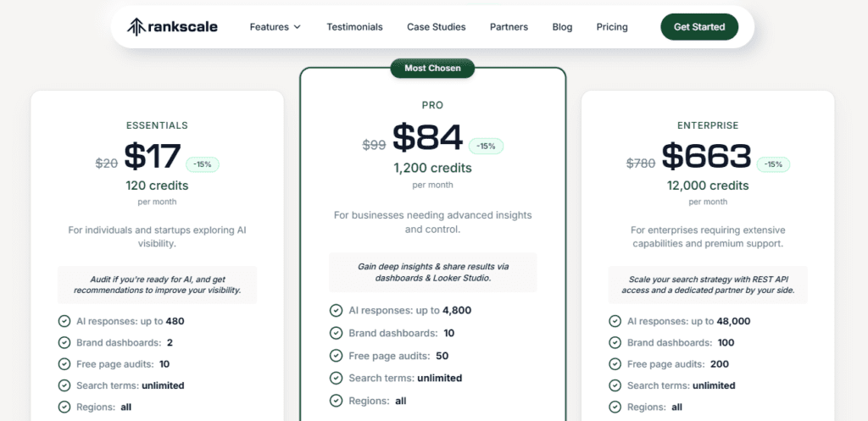This screenshot has height=421, width=868.
Task: Click check icon beside Pro Free page audits
Action: (x=334, y=356)
